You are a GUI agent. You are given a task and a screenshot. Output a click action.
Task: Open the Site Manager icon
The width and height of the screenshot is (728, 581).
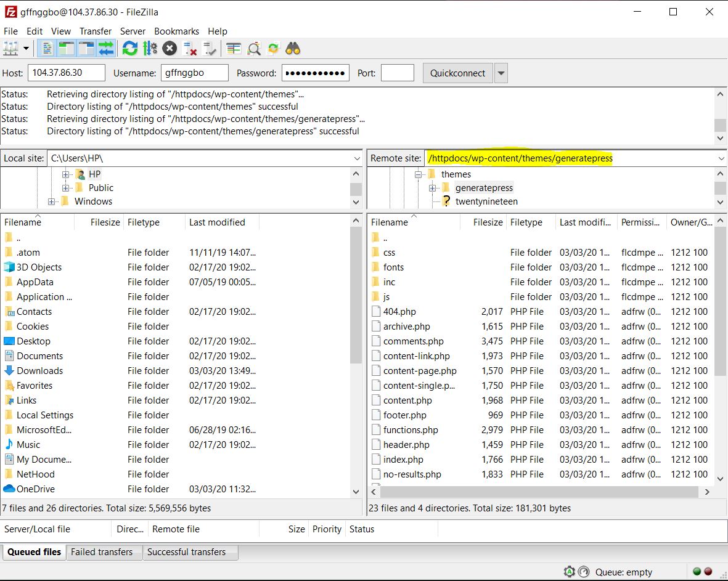(10, 48)
